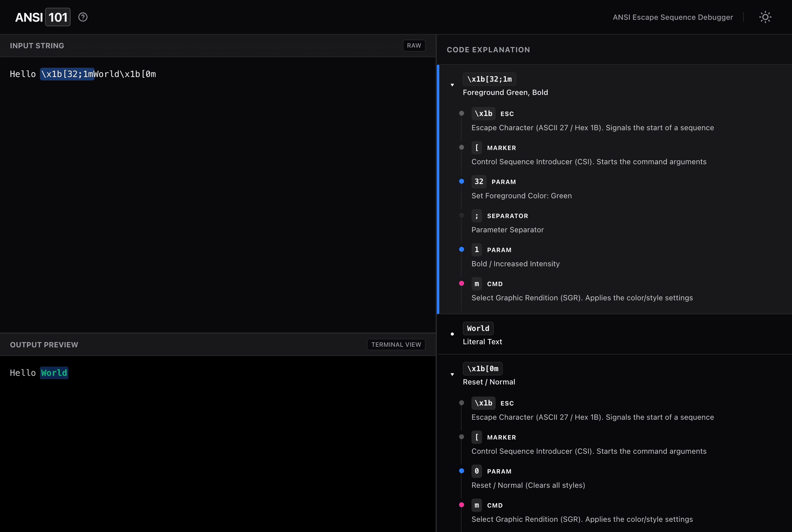Screen dimensions: 792x532
Task: Click the ; SEPARATOR token
Action: 476,216
